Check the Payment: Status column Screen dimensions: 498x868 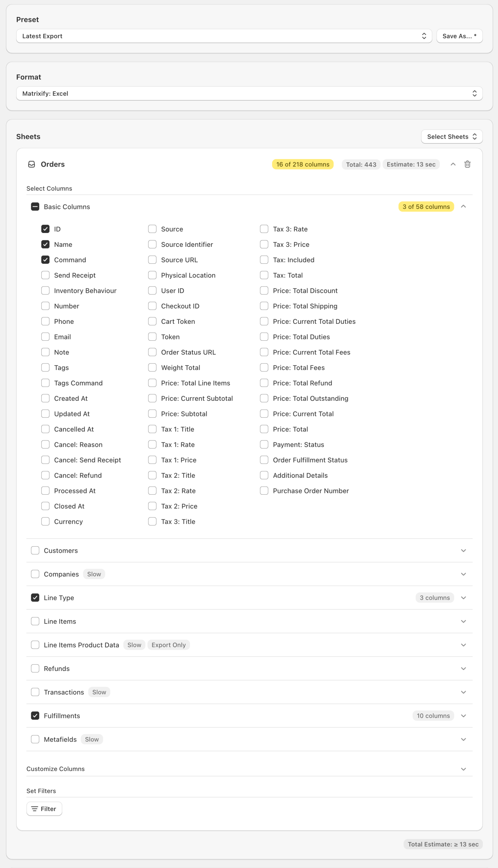[x=264, y=445]
